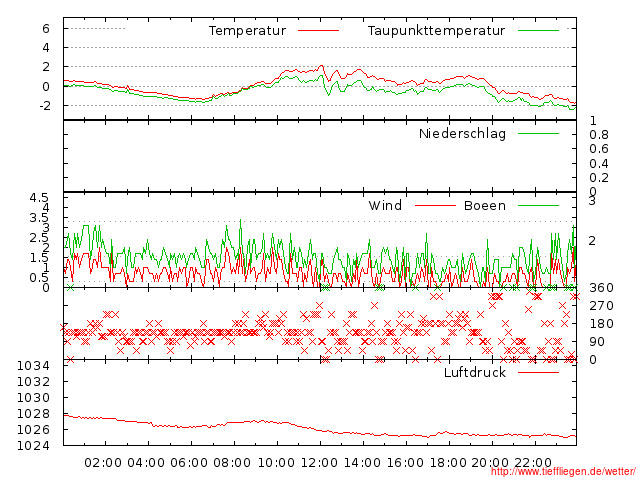This screenshot has width=640, height=480.
Task: Click the 20:00 time axis label
Action: tap(490, 463)
